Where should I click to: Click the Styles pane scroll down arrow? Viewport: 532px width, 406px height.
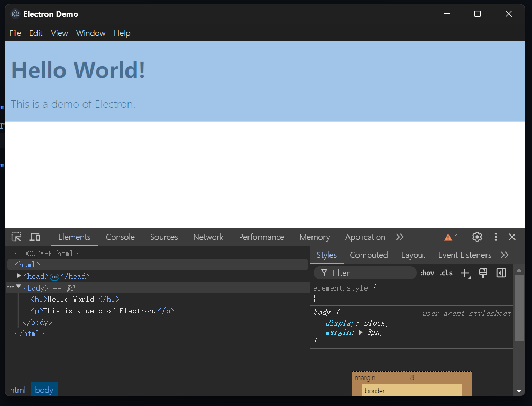tap(519, 391)
